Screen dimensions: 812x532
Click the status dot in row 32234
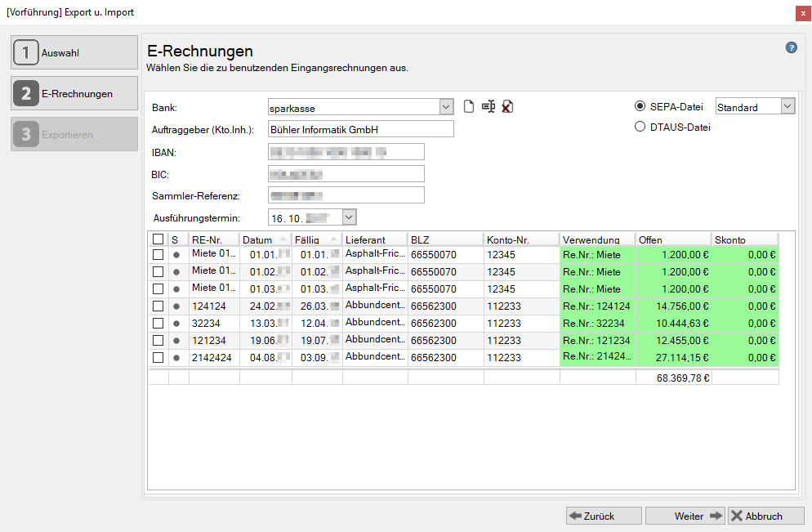(x=176, y=324)
